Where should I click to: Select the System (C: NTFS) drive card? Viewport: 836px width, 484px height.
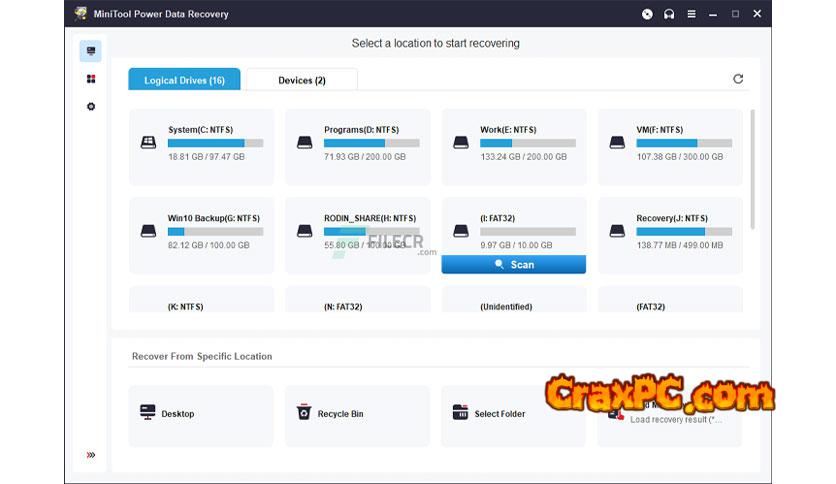tap(200, 146)
